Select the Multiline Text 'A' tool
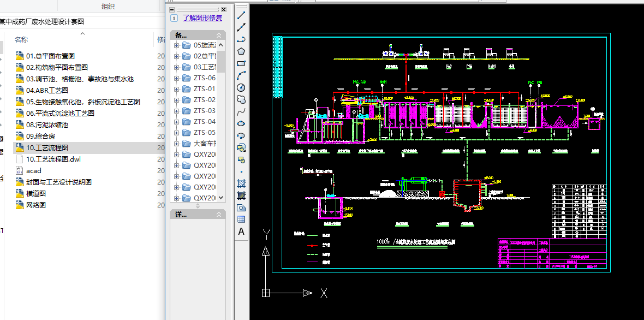 click(241, 232)
